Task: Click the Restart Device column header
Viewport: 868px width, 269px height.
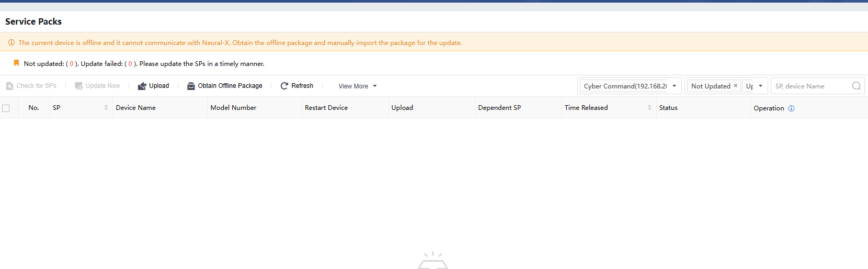Action: click(326, 108)
